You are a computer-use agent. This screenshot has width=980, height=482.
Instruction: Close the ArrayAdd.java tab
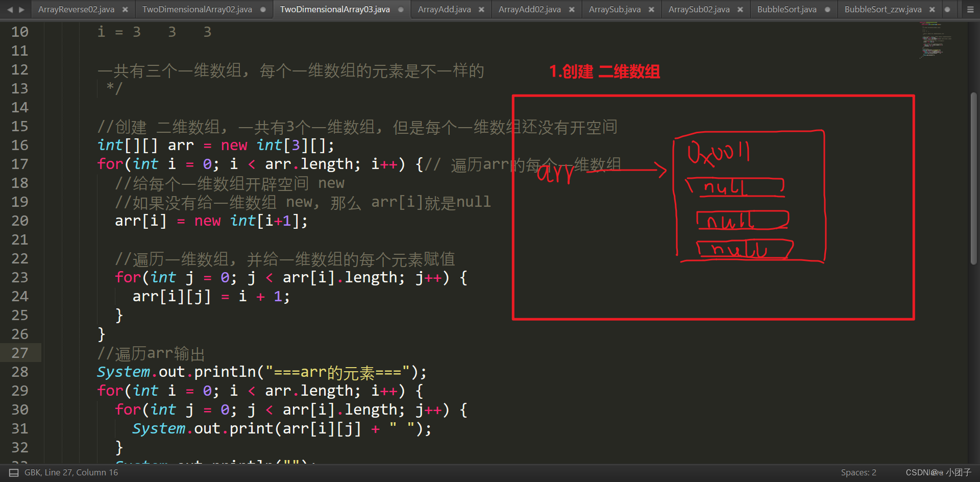[x=481, y=9]
